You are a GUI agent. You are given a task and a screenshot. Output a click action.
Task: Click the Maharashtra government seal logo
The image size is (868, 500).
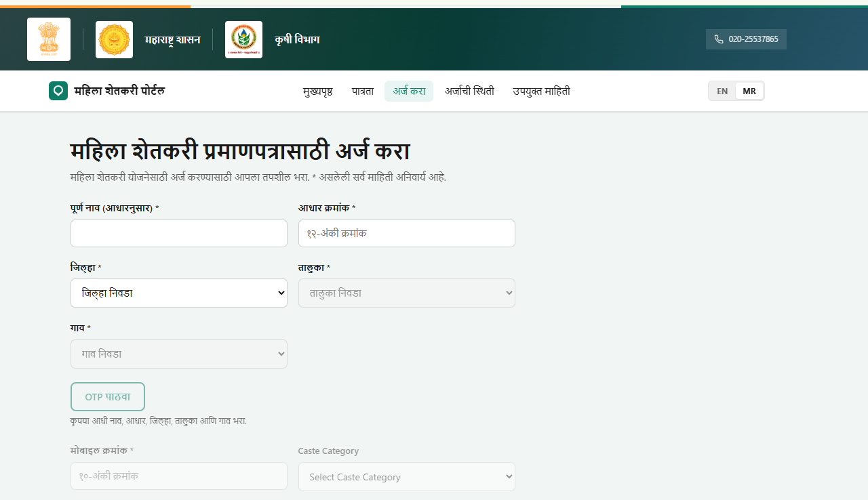coord(114,39)
